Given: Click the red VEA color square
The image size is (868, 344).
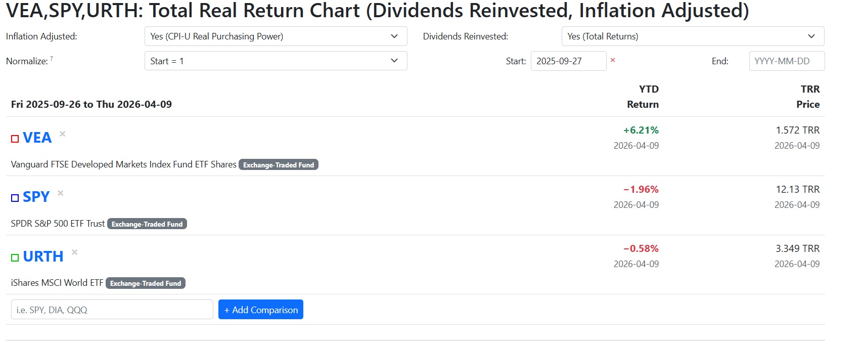Looking at the screenshot, I should point(15,139).
